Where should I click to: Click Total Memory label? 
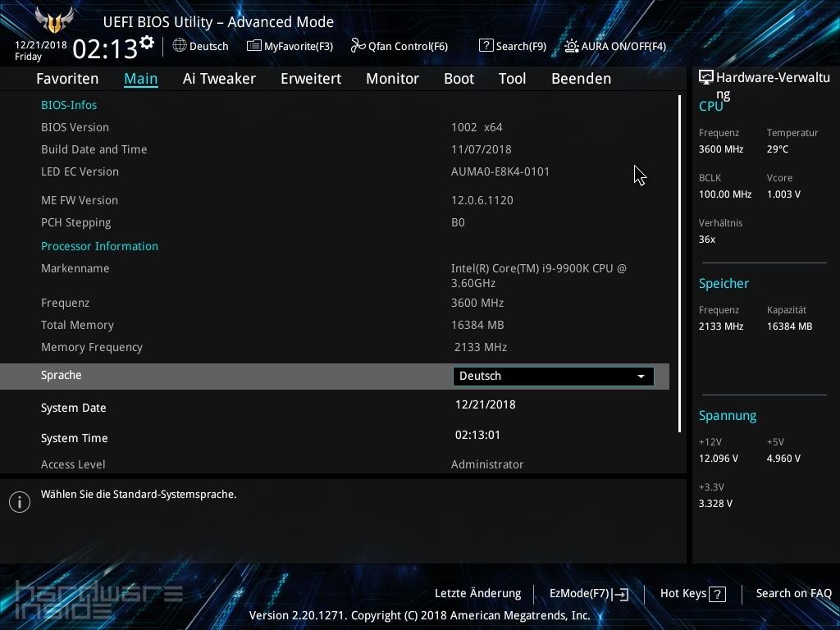pyautogui.click(x=77, y=325)
